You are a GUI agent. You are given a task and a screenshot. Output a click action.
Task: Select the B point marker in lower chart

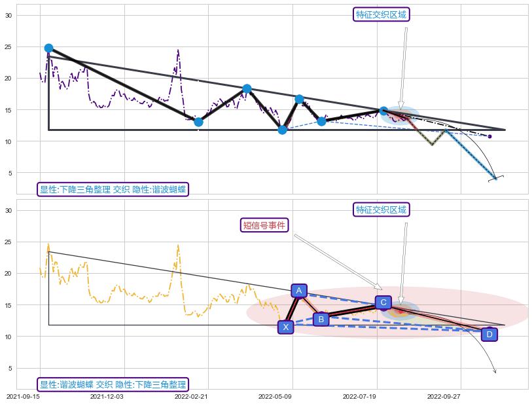point(321,320)
